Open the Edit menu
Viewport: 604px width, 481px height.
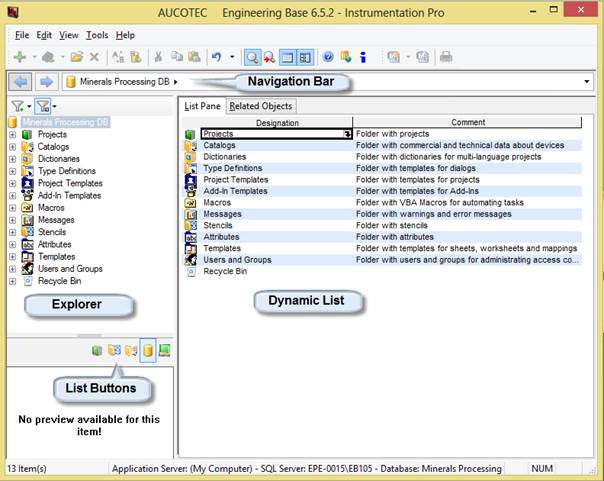pyautogui.click(x=44, y=35)
